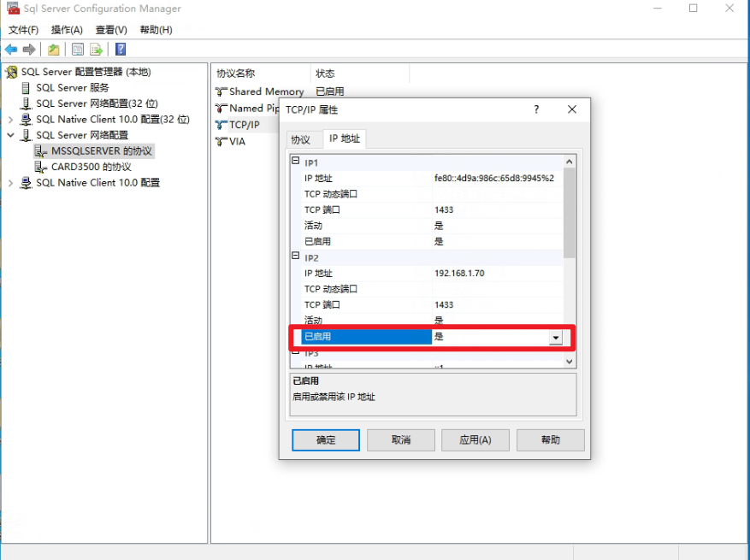
Task: Click the CARD3500 的协议 icon
Action: pyautogui.click(x=41, y=167)
